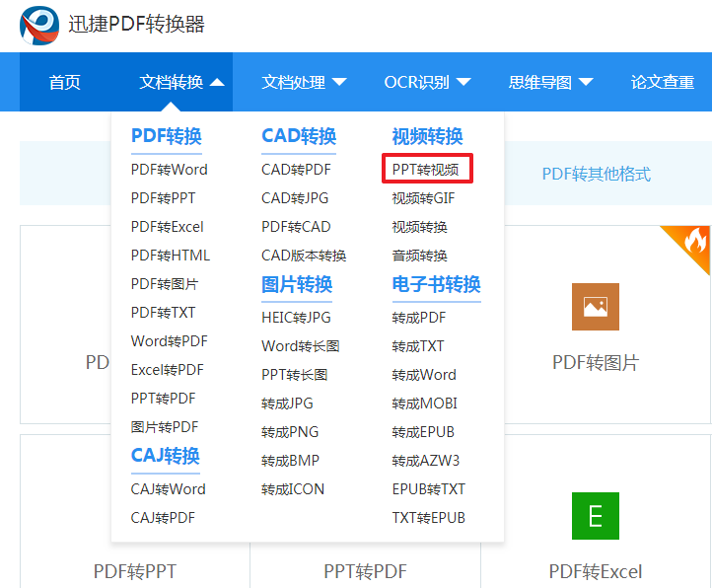The height and width of the screenshot is (588, 712).
Task: Click PDF转CAD option
Action: tap(296, 227)
